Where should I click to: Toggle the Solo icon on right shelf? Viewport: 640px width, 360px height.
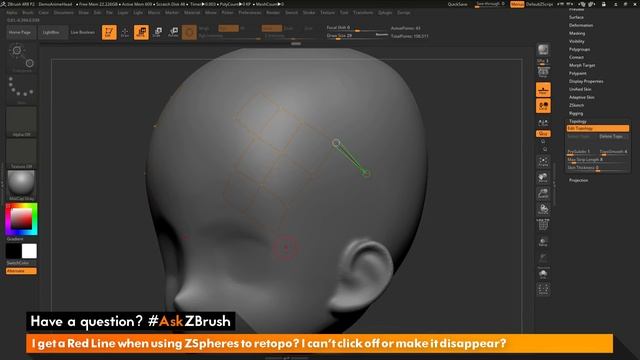(543, 274)
